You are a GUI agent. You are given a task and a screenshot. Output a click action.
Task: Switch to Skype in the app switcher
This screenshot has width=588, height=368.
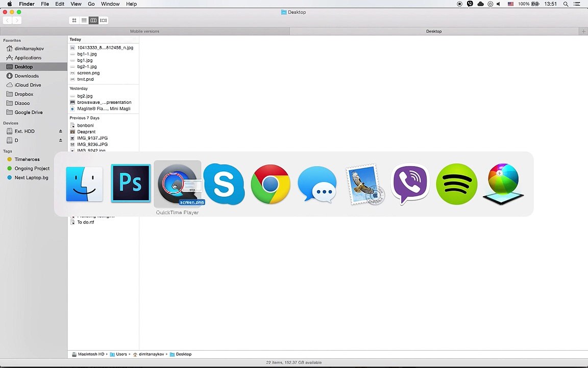pyautogui.click(x=224, y=184)
